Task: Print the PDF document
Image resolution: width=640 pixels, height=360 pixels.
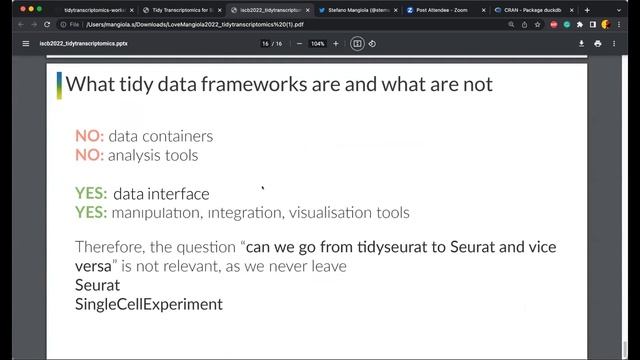Action: pyautogui.click(x=598, y=44)
